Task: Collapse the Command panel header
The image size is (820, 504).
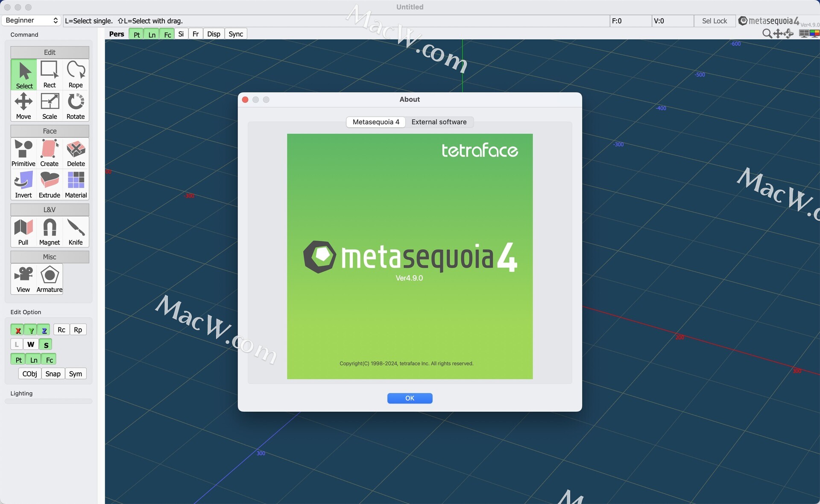Action: tap(24, 35)
